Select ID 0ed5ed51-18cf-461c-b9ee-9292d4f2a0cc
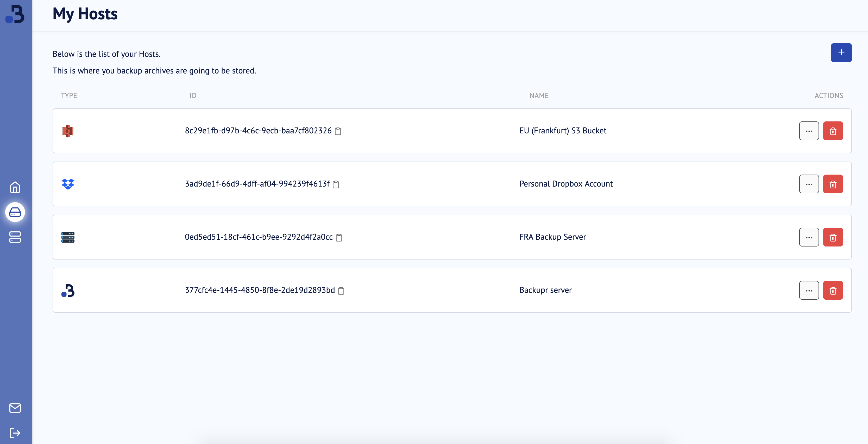Screen dimensions: 868x444 pyautogui.click(x=259, y=237)
